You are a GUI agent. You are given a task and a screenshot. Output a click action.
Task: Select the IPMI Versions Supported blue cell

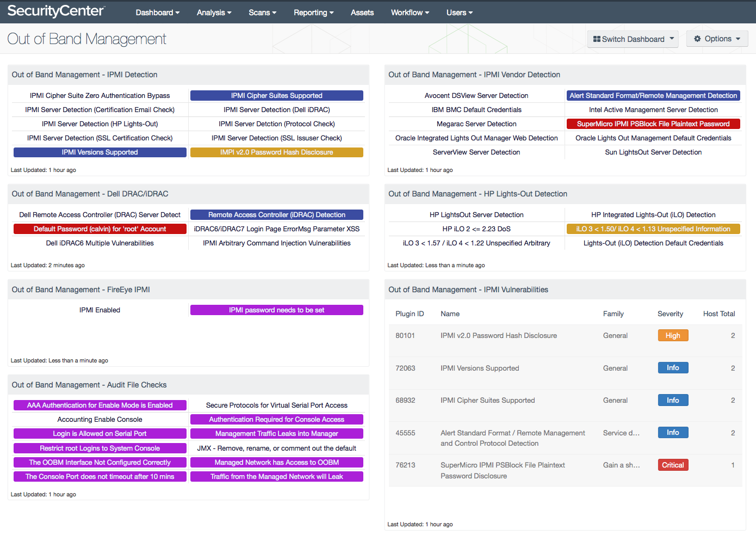(x=100, y=152)
